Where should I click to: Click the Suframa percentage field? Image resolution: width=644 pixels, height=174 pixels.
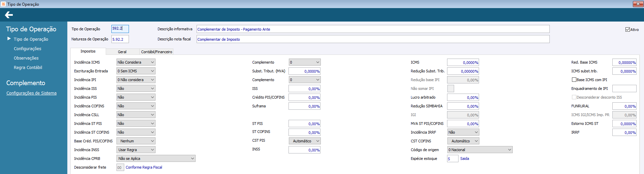click(304, 106)
